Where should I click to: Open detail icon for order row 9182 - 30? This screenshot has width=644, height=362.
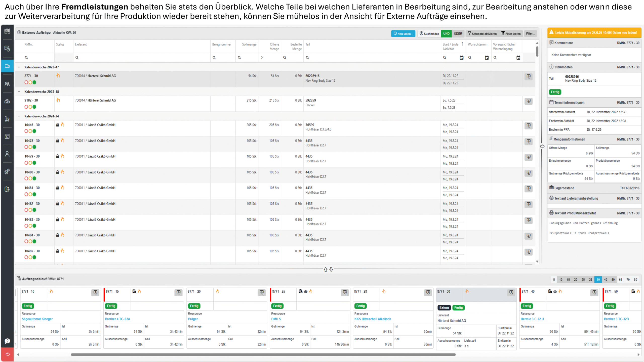click(529, 101)
